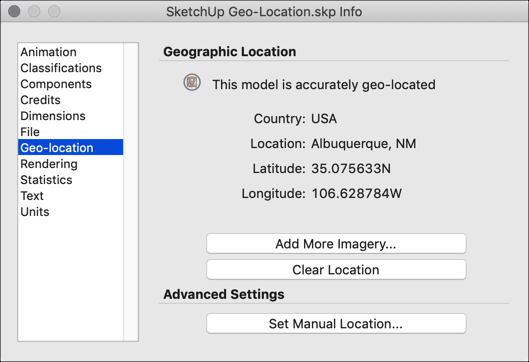529x362 pixels.
Task: Click the Add More Imagery button
Action: (x=336, y=244)
